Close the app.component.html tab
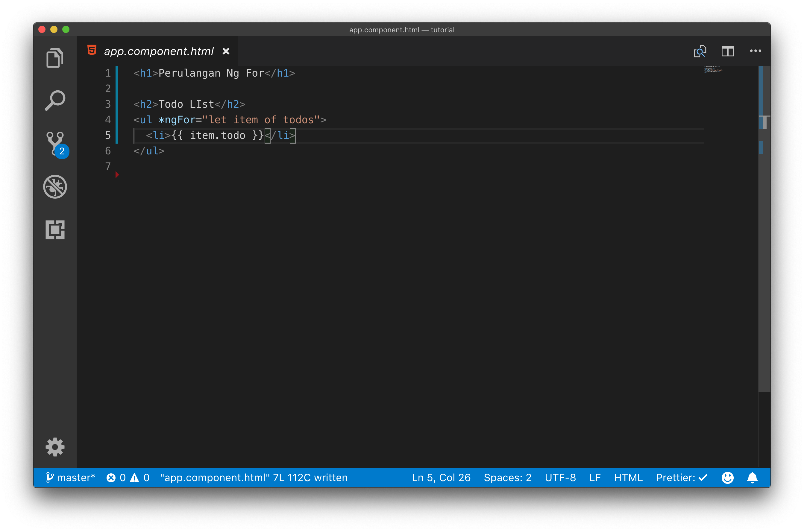 point(226,51)
